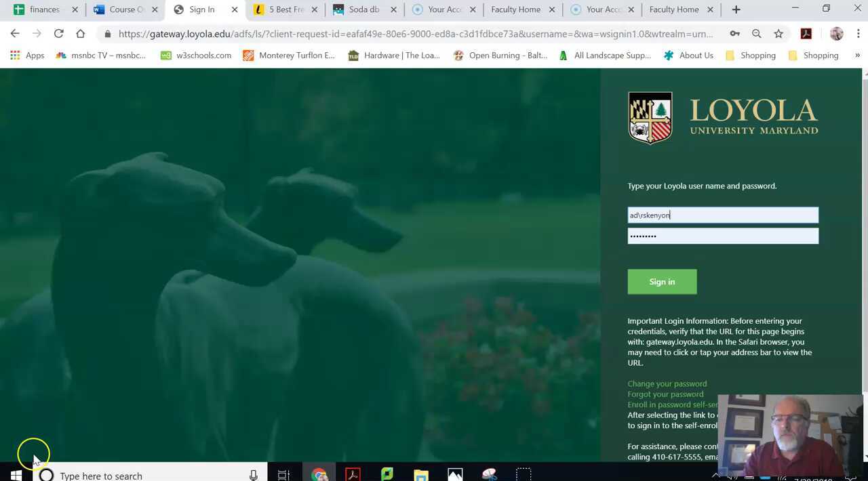Open the Forgot your password link

tap(665, 394)
